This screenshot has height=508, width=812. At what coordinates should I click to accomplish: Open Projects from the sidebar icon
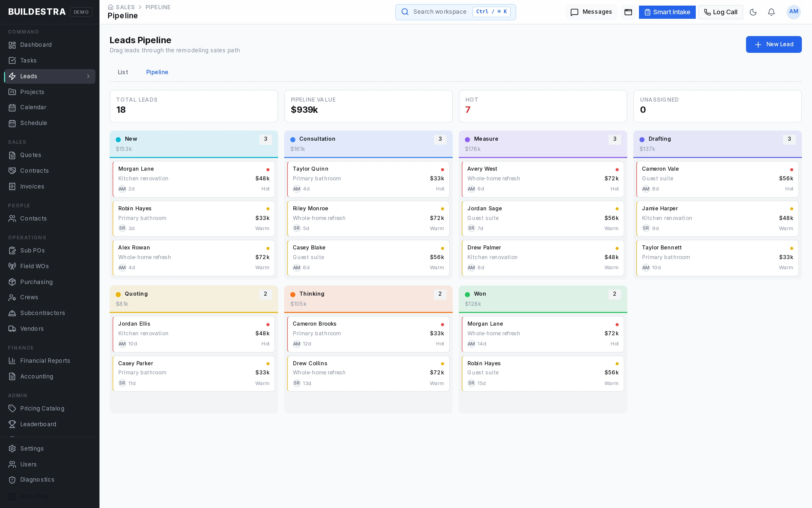(12, 92)
